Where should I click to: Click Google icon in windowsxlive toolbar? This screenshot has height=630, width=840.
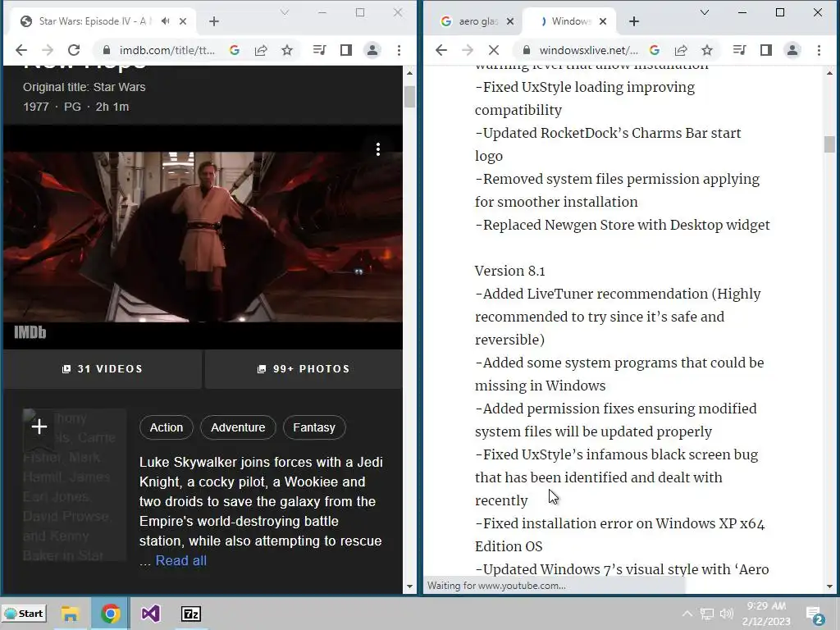[x=654, y=50]
